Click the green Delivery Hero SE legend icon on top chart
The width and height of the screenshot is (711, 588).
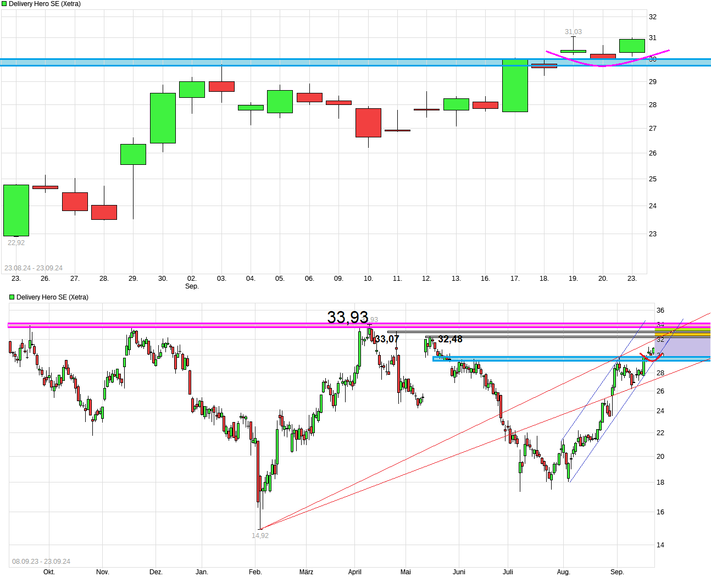4,3
